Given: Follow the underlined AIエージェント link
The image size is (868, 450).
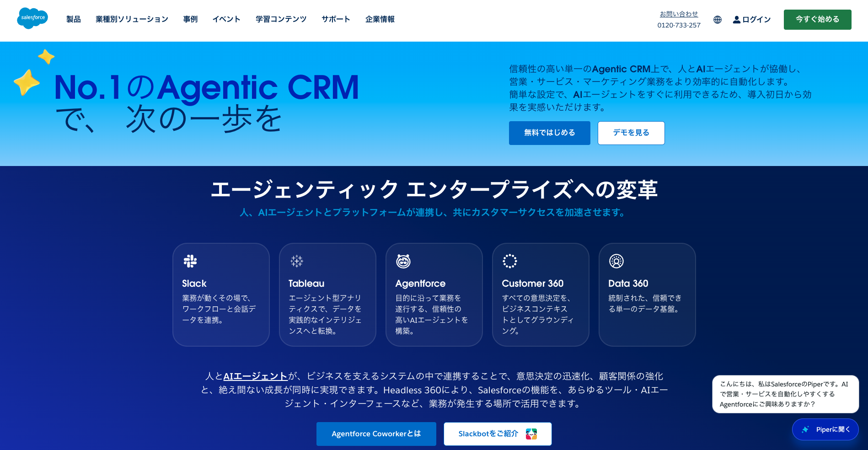Looking at the screenshot, I should pos(255,376).
